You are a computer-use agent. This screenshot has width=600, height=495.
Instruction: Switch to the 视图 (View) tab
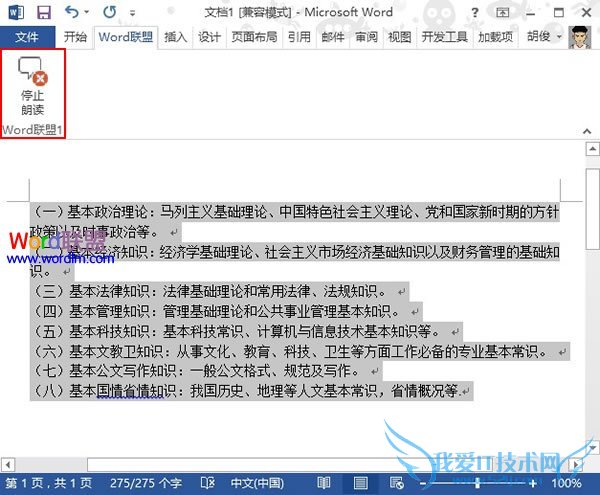(x=399, y=37)
